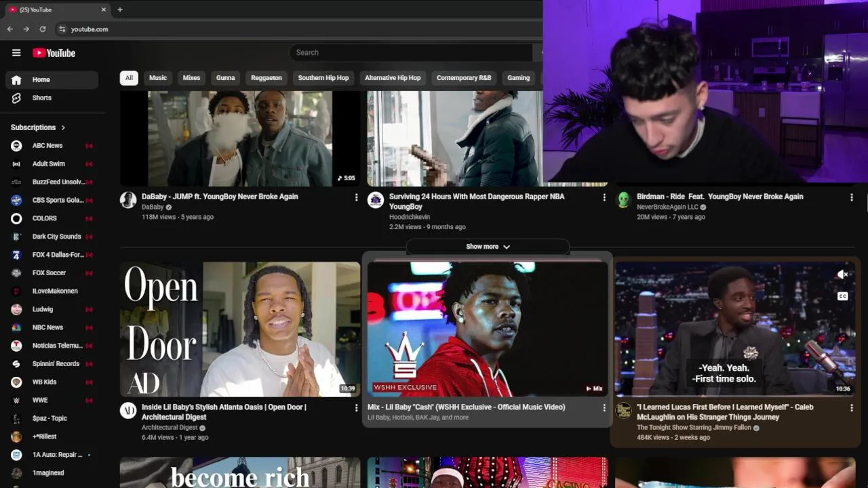Open FOX Soccer subscription
Screen dimensions: 868x488
click(x=52, y=273)
